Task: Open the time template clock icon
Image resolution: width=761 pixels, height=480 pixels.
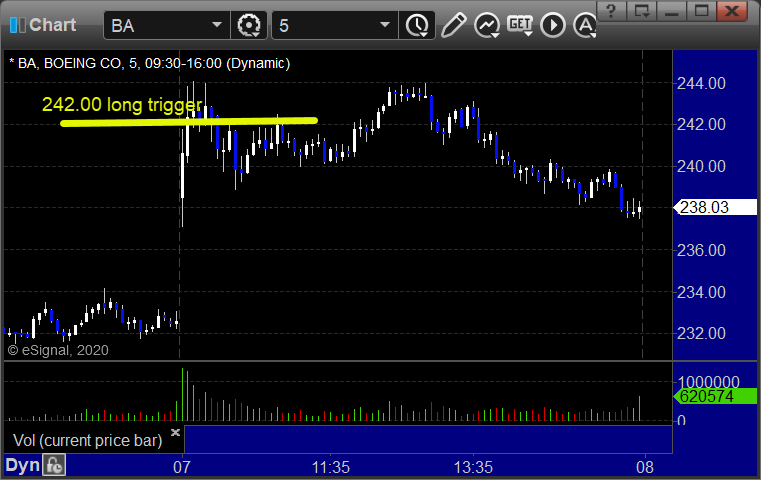Action: point(417,25)
